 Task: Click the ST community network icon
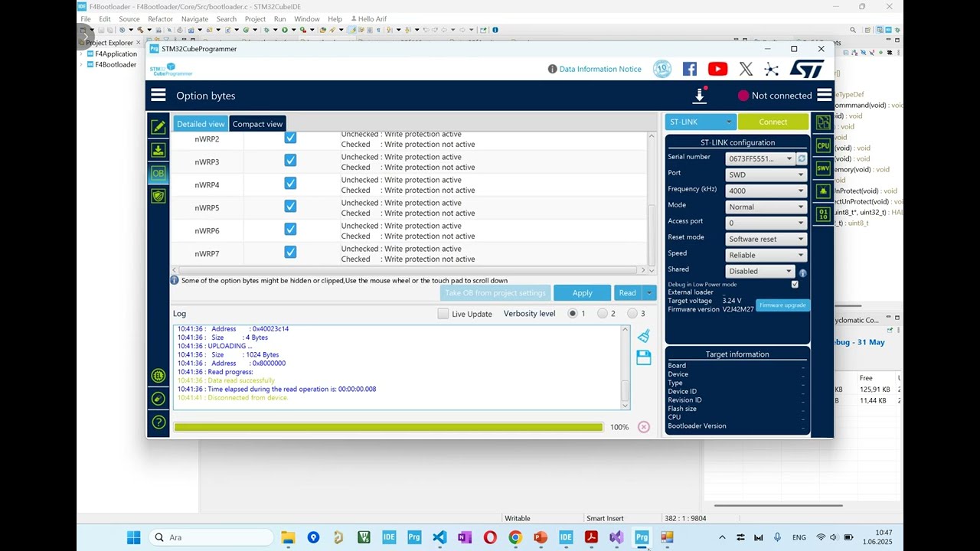[x=771, y=69]
